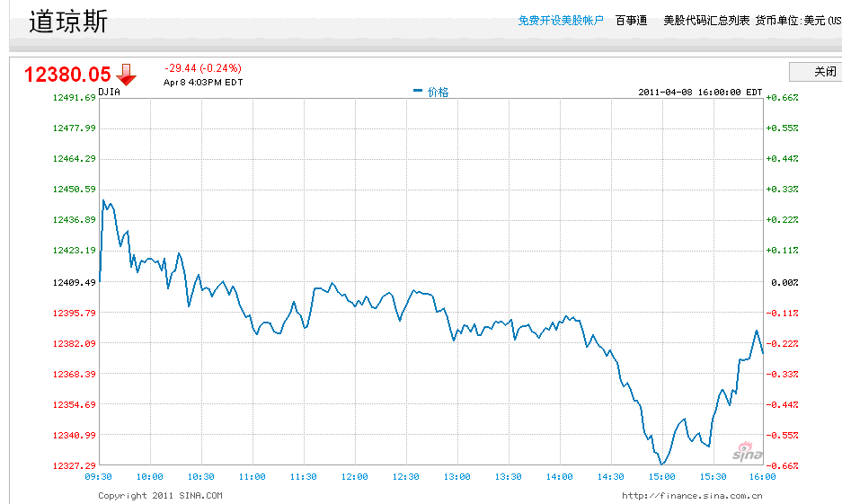The image size is (842, 504).
Task: Click 12:00 on the time axis
Action: (355, 477)
